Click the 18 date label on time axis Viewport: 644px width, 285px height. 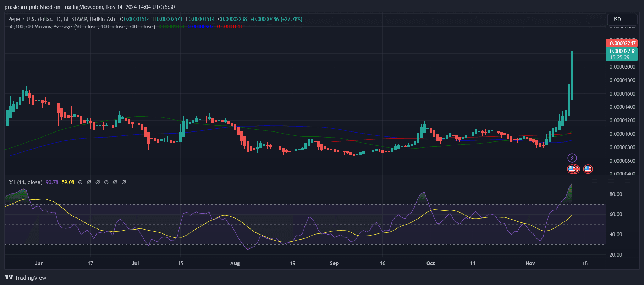point(585,263)
